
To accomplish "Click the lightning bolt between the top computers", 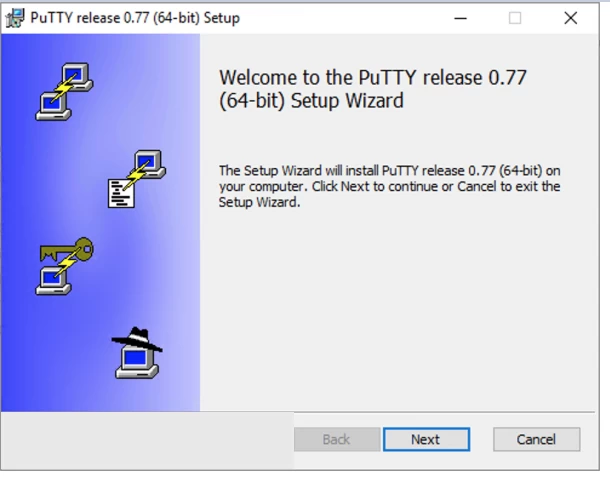I will [64, 88].
